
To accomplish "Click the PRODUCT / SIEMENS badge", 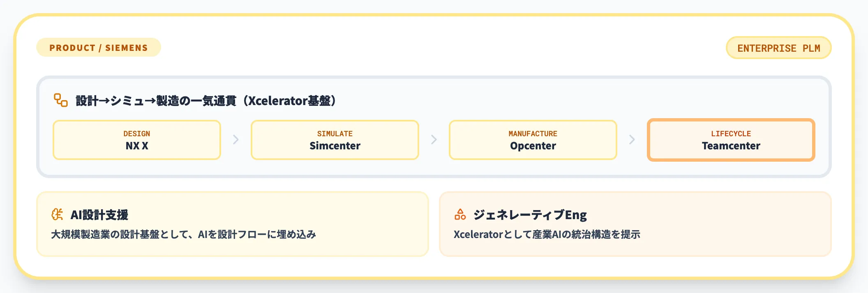I will pos(99,48).
